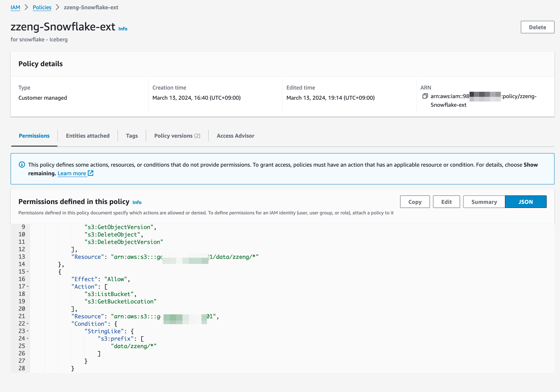Open the Tags tab

coord(132,136)
